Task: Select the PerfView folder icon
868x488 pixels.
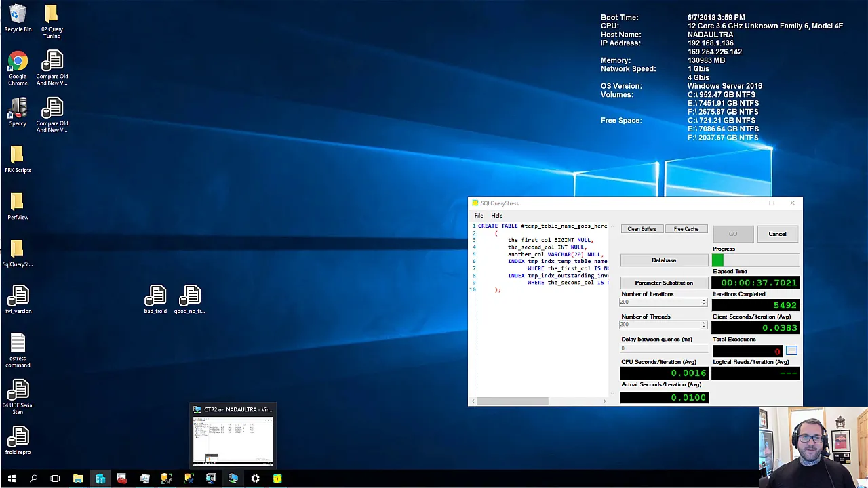Action: coord(18,206)
